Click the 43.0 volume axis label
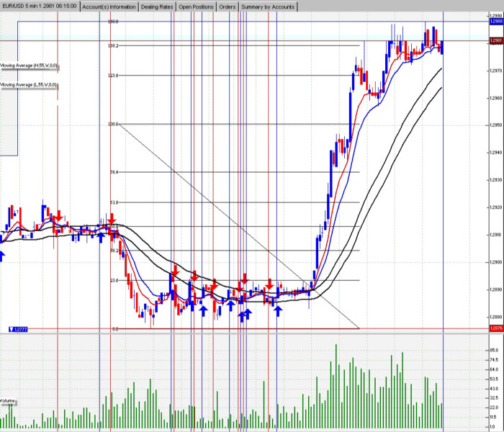 [x=494, y=389]
